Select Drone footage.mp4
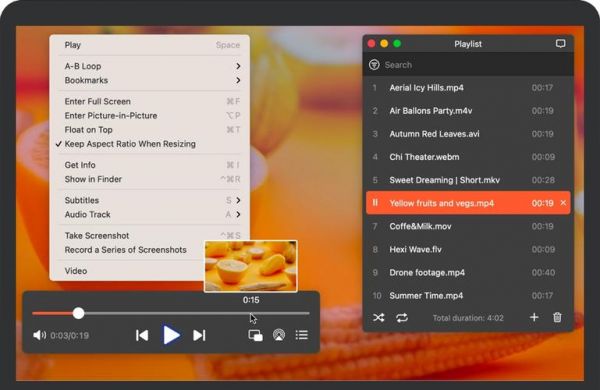600x390 pixels. [468, 273]
